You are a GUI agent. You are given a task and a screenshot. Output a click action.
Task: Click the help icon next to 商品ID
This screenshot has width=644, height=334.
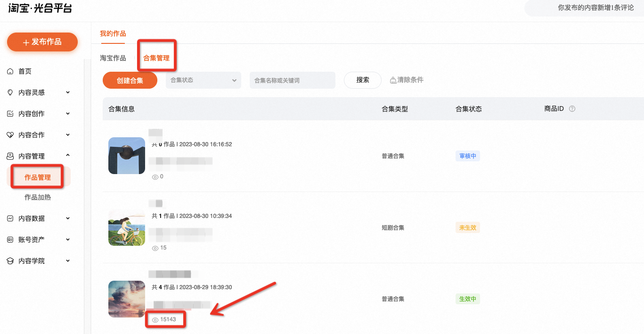tap(572, 109)
